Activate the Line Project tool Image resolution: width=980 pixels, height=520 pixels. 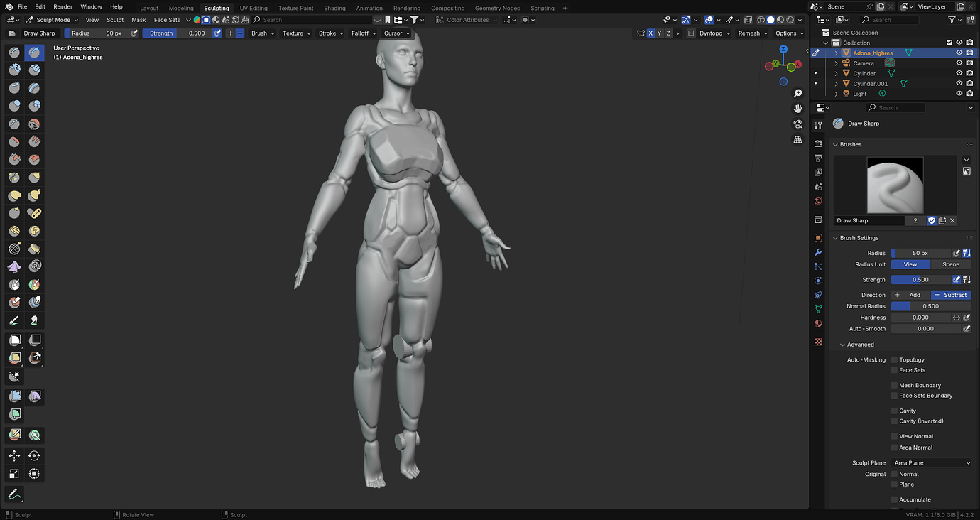coord(14,377)
